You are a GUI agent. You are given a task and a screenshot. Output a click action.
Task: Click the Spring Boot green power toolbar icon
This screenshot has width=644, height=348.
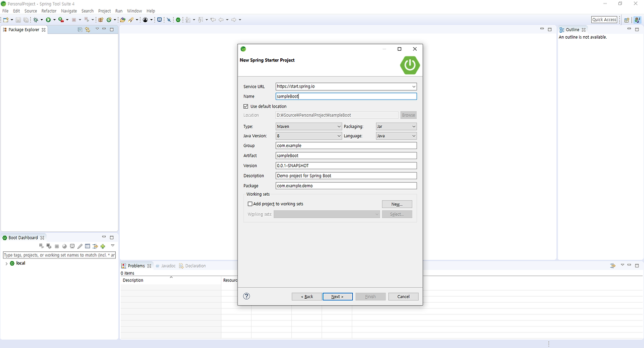(178, 20)
